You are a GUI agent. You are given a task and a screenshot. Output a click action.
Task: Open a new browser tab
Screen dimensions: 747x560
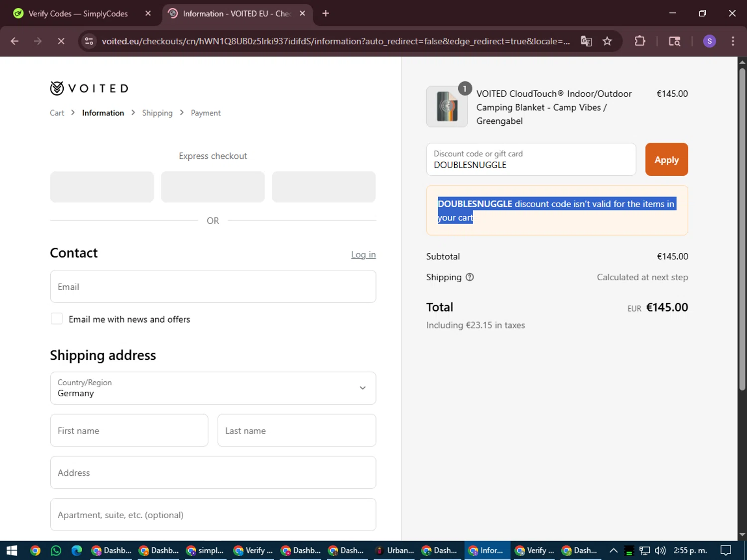point(326,13)
